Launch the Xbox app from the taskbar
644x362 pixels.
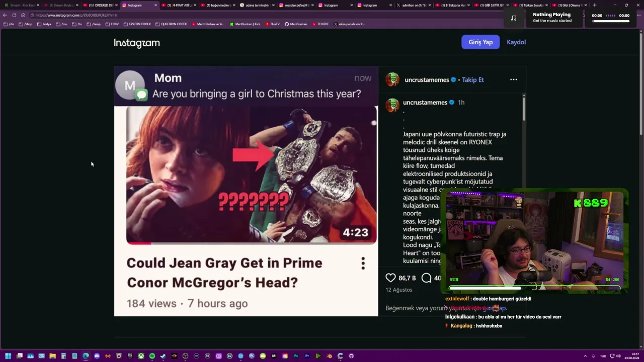pos(141,356)
